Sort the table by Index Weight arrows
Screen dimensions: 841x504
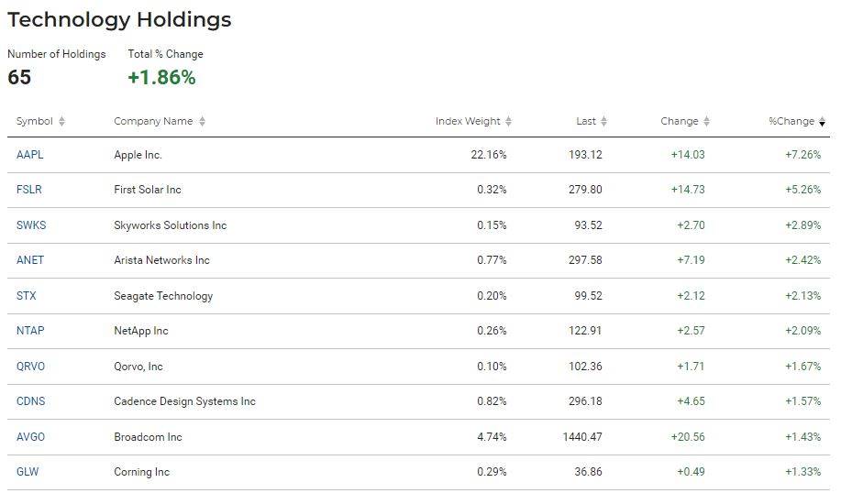508,121
